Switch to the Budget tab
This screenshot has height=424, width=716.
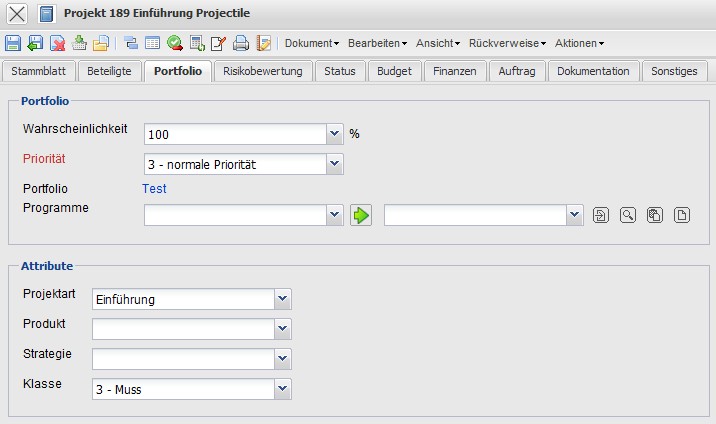tap(393, 71)
